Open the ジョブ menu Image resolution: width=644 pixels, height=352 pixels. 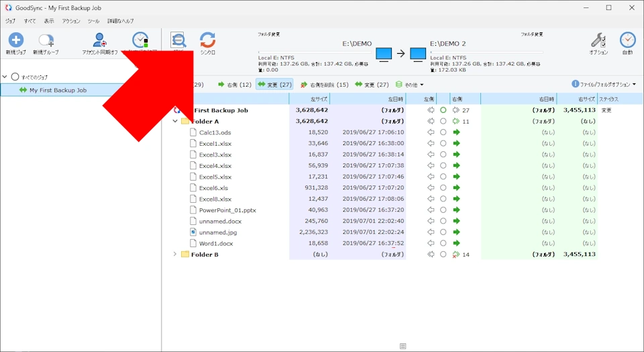(x=10, y=21)
